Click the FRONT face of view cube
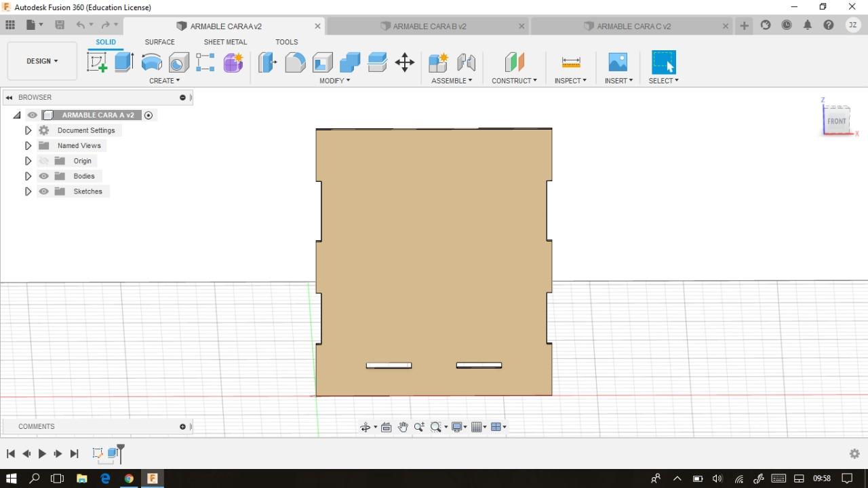The image size is (868, 488). (x=836, y=121)
